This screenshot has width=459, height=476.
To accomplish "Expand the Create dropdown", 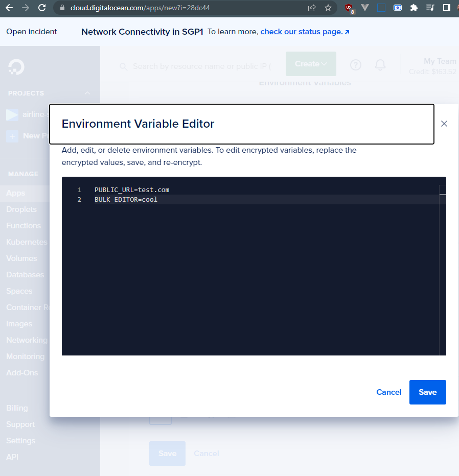I will 311,64.
